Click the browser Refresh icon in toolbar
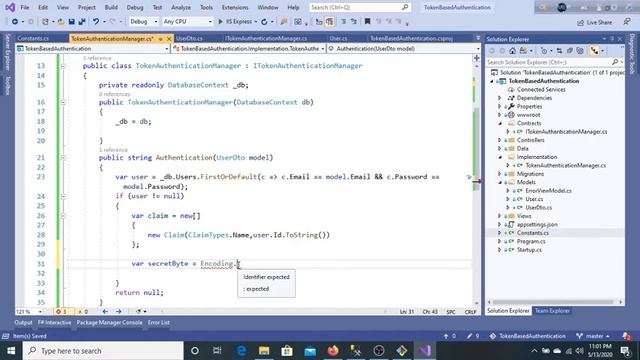The height and width of the screenshot is (360, 640). click(264, 22)
